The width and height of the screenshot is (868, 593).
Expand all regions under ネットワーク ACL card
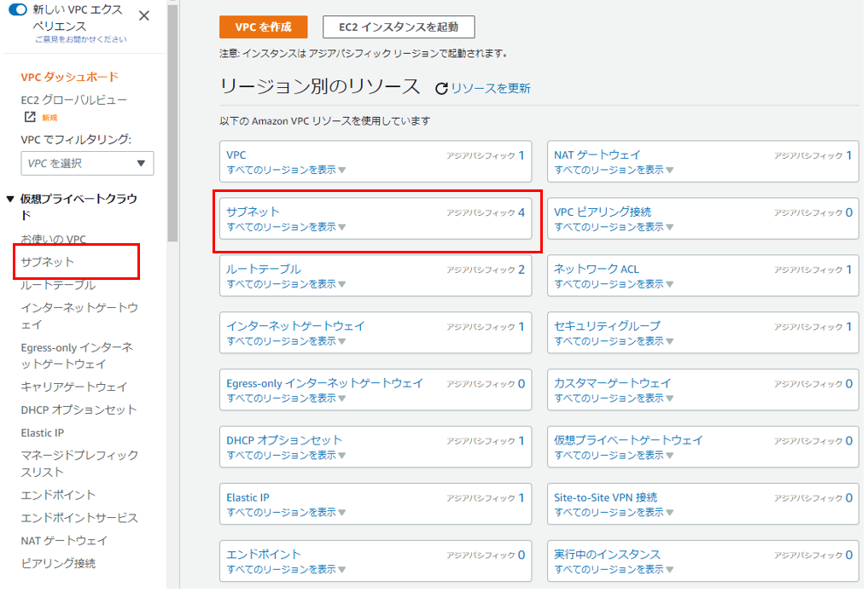click(614, 284)
